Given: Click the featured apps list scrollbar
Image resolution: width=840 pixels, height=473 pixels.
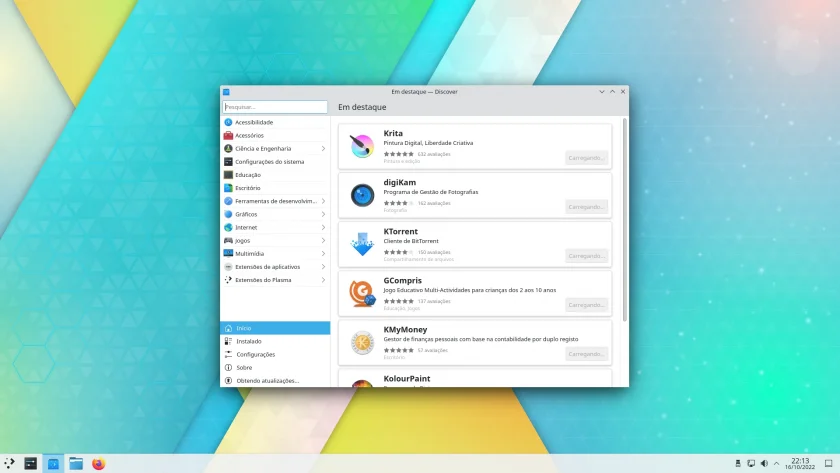Looking at the screenshot, I should point(625,220).
